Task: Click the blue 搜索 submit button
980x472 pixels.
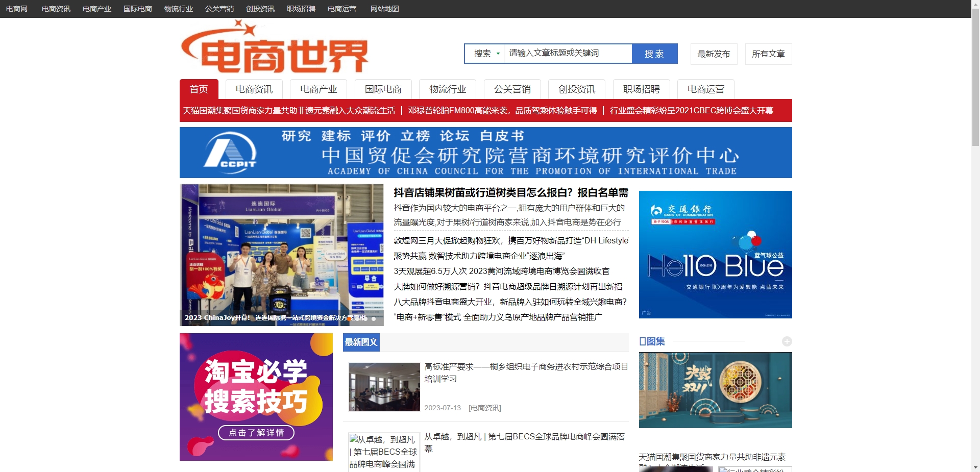Action: click(654, 54)
